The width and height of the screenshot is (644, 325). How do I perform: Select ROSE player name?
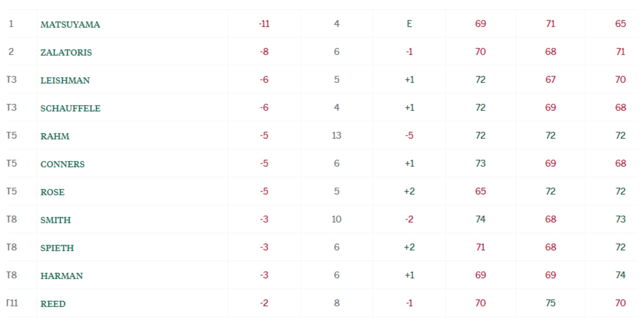tap(52, 192)
